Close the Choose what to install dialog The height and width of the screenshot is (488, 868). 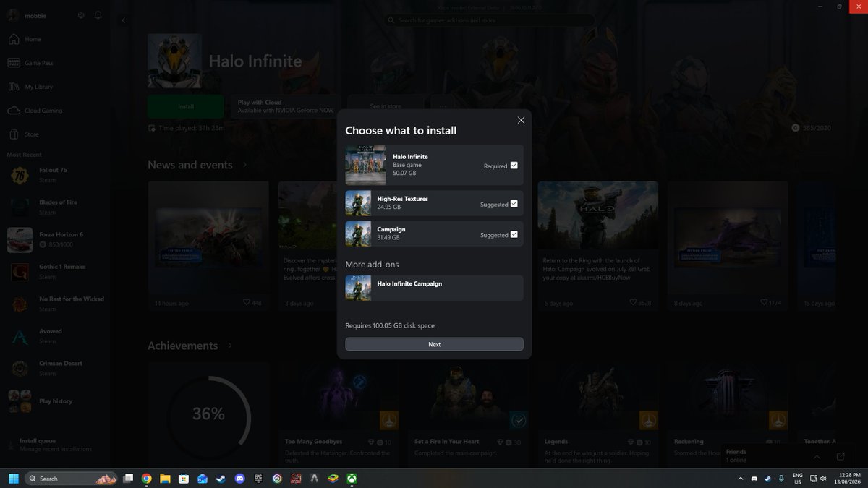(521, 120)
